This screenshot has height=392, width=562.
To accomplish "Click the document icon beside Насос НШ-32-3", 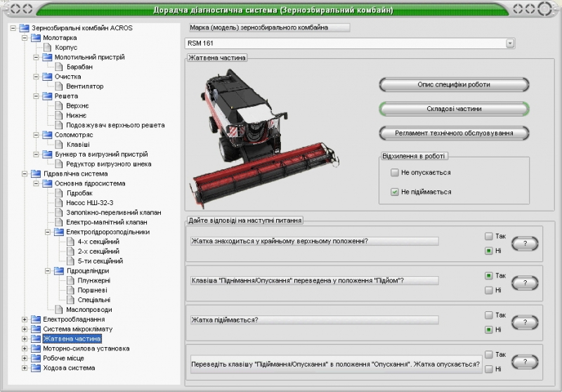I will [59, 202].
